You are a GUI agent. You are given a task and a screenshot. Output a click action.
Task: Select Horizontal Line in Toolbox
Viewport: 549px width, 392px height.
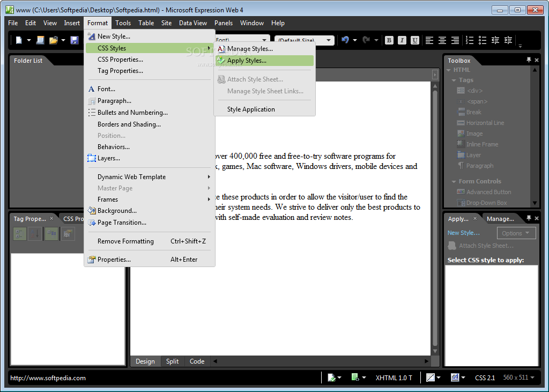480,123
